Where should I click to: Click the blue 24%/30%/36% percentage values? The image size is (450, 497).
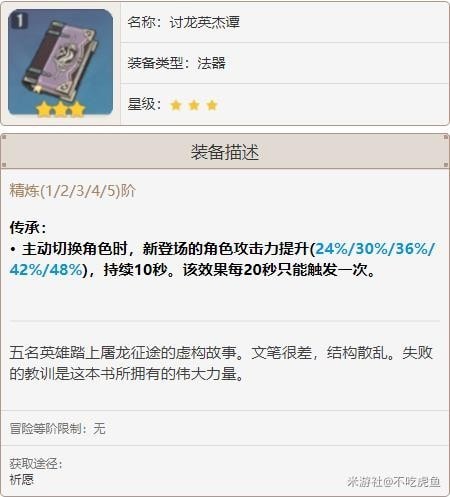coord(375,249)
